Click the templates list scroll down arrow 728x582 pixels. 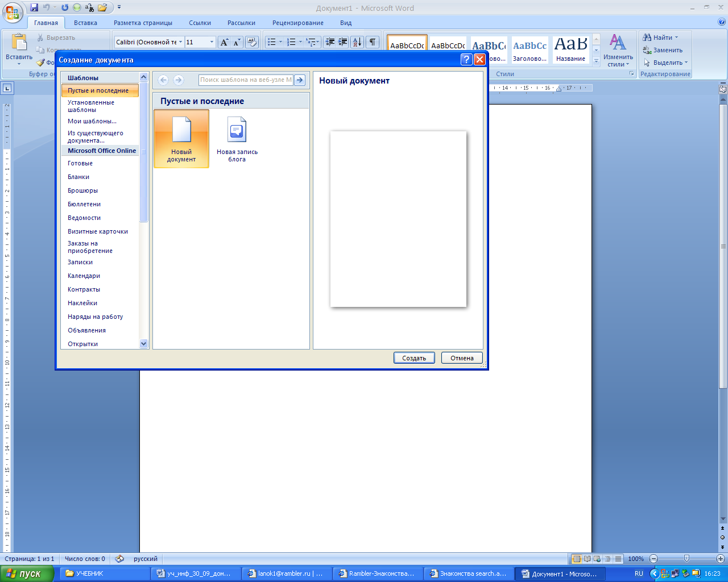pos(143,344)
